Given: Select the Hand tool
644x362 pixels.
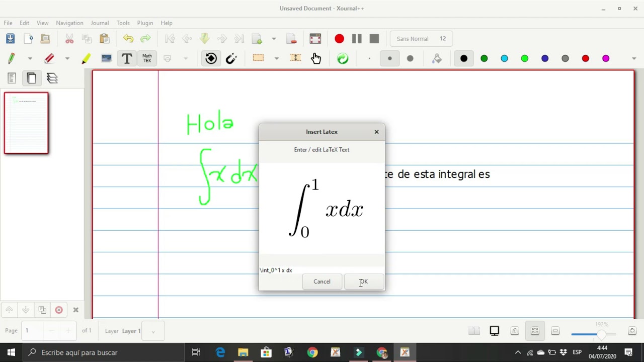Looking at the screenshot, I should tap(315, 58).
